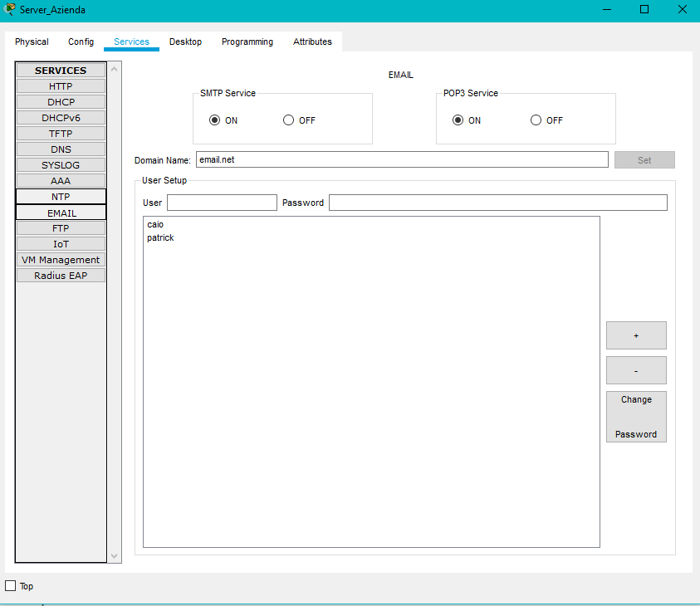Select user patrick in the list
This screenshot has height=606, width=700.
click(x=160, y=238)
